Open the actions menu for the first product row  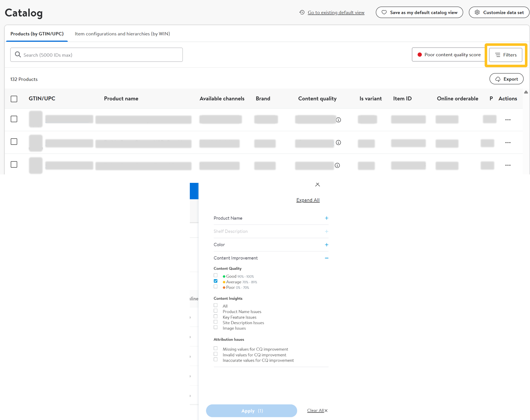point(508,120)
